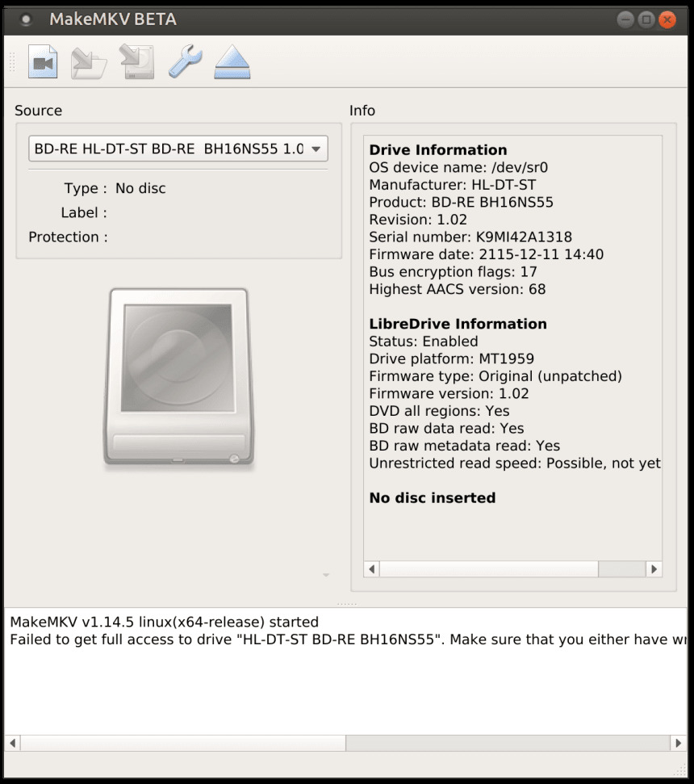Click the Backup disc to hard drive icon
This screenshot has width=694, height=784.
137,61
